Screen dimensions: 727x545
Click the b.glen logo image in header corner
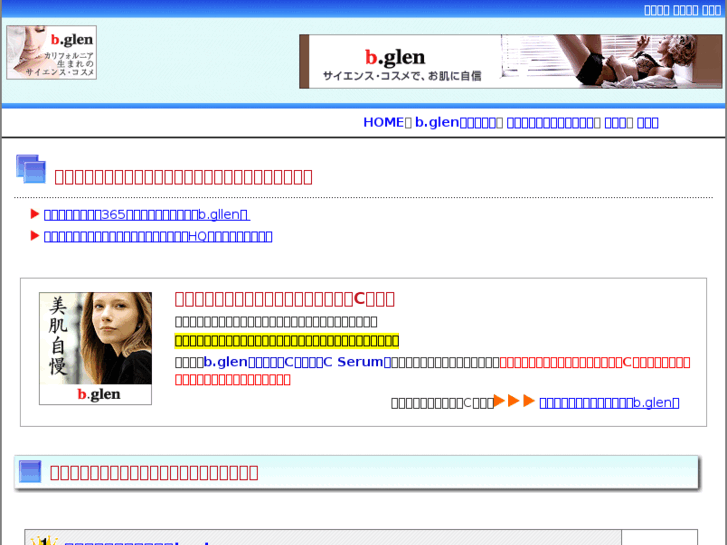point(51,52)
